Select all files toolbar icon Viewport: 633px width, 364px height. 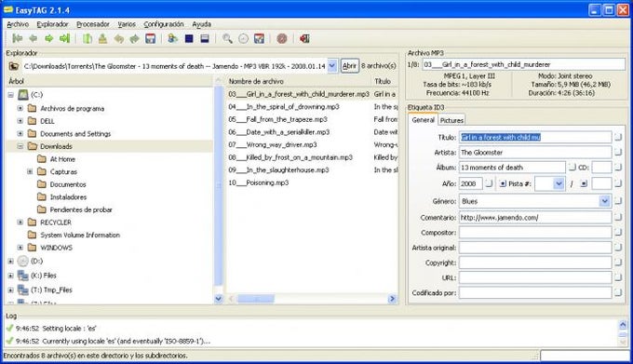(189, 39)
